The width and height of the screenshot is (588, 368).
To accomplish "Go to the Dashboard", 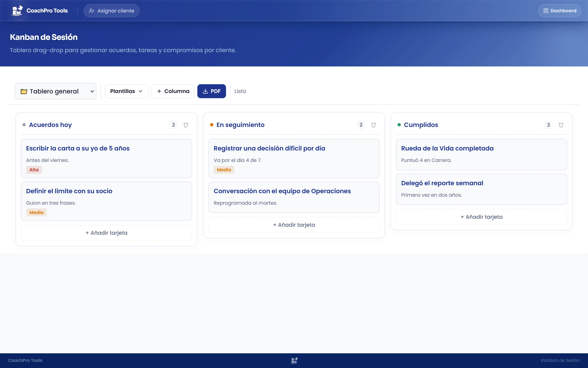I will [x=560, y=11].
